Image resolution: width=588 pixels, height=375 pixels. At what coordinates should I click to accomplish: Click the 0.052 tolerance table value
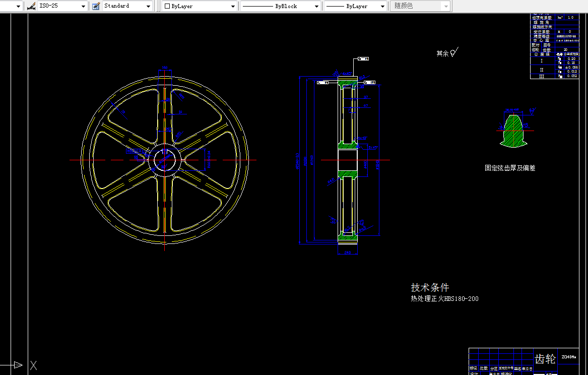click(x=572, y=76)
